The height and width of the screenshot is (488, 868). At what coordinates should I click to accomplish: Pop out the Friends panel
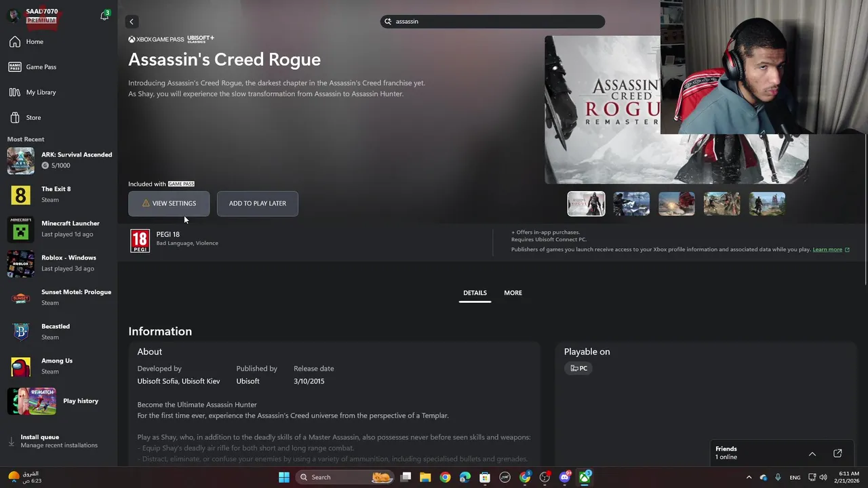tap(837, 453)
